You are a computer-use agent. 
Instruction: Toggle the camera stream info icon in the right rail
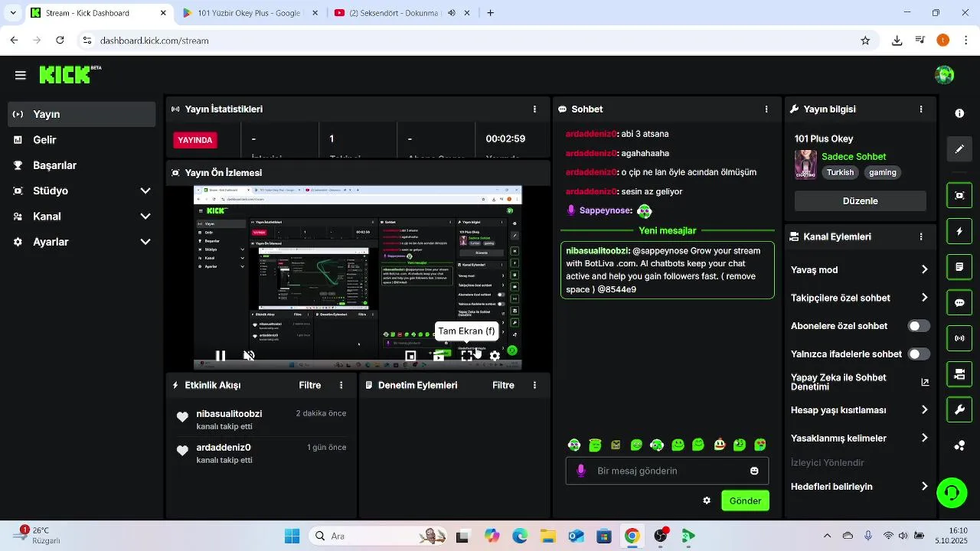pyautogui.click(x=959, y=374)
